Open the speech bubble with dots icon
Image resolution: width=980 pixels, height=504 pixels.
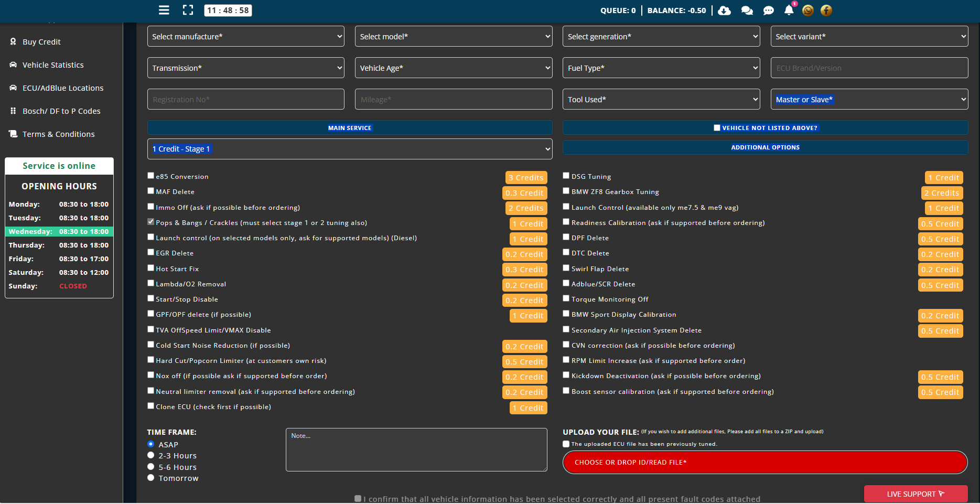[768, 10]
